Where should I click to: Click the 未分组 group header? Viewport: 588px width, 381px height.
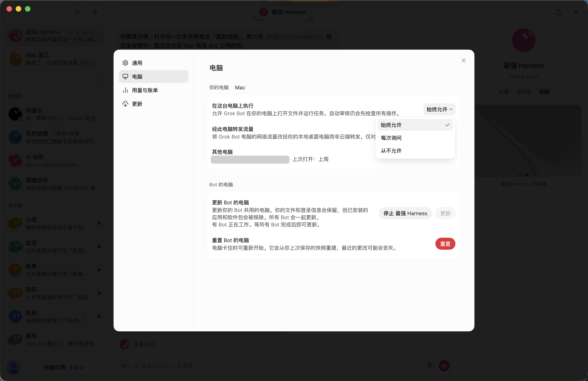pos(15,205)
